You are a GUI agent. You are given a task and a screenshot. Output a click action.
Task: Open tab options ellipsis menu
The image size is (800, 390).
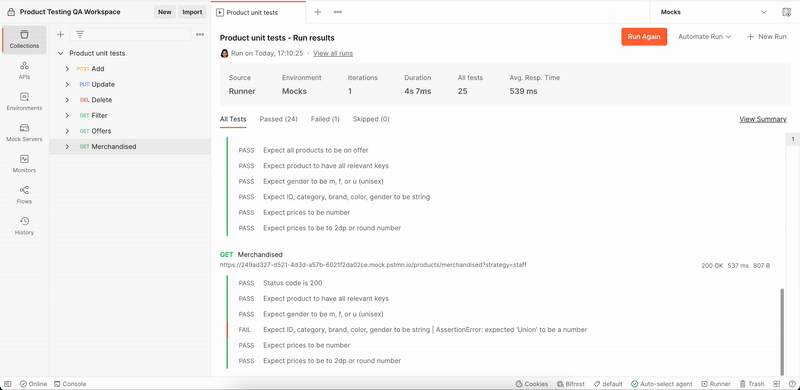pos(338,12)
